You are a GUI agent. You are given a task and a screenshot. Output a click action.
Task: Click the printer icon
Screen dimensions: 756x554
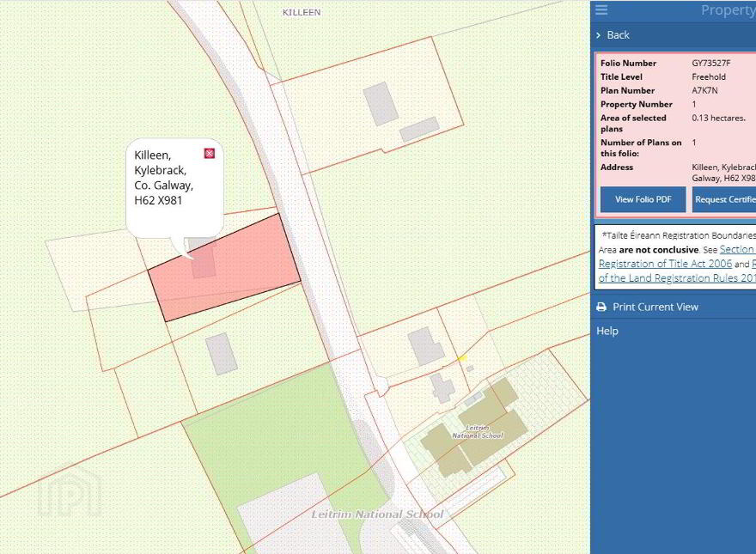601,307
